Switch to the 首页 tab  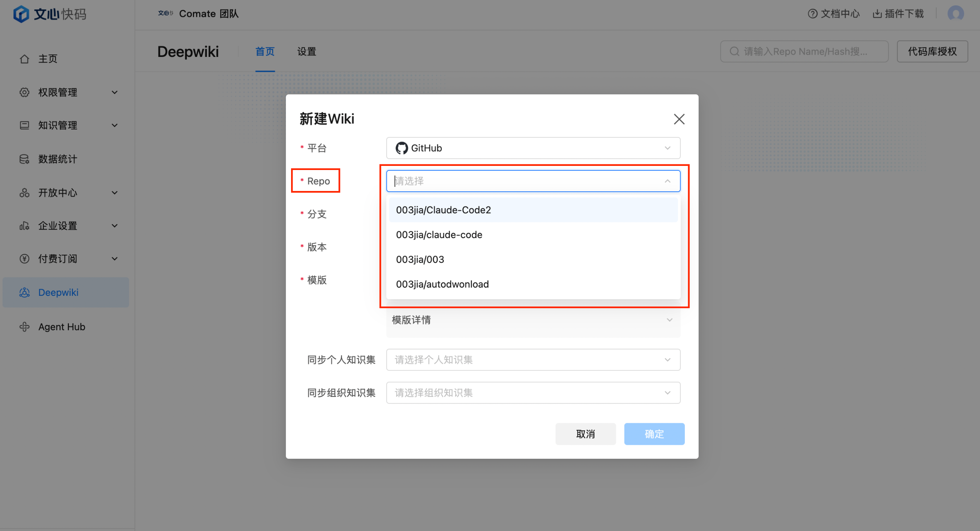265,52
